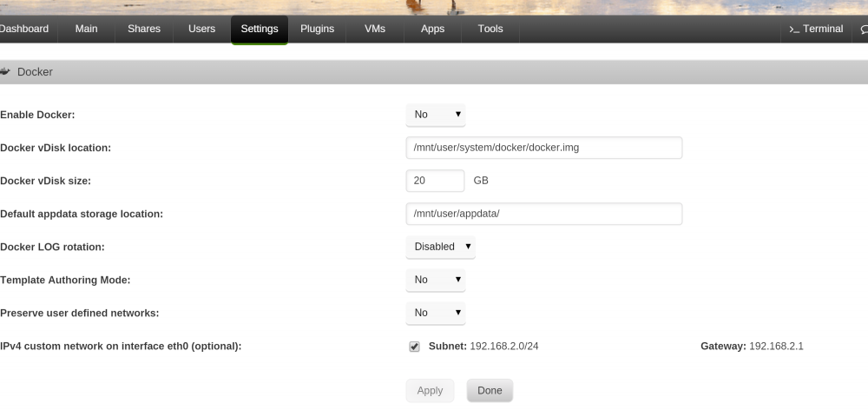This screenshot has width=868, height=417.
Task: Open the Dashboard tab
Action: (24, 29)
